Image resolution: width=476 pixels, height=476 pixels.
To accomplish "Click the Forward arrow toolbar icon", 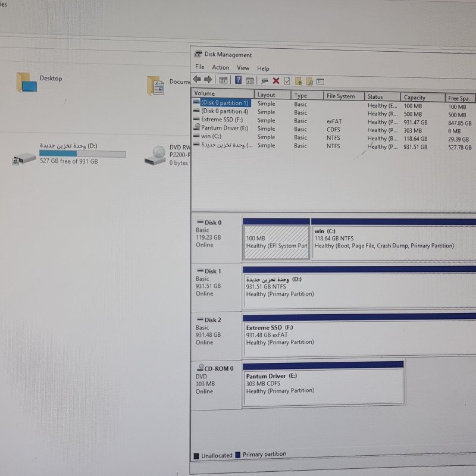I will pyautogui.click(x=208, y=80).
